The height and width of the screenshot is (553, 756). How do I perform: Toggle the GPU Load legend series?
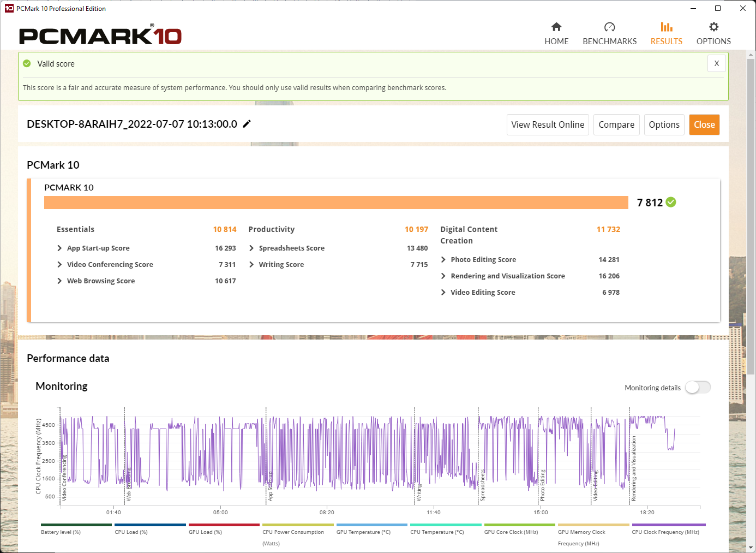click(205, 532)
